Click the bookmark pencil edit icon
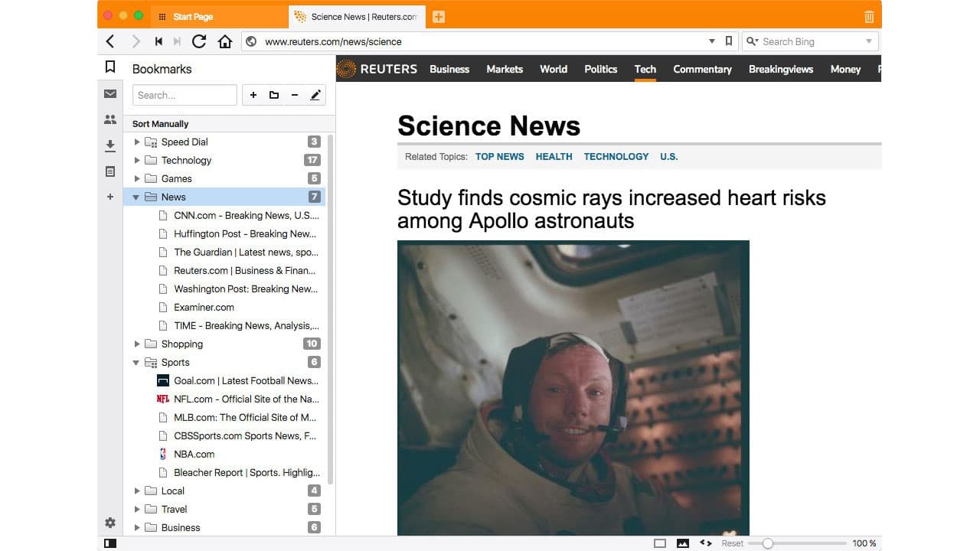 (x=315, y=95)
